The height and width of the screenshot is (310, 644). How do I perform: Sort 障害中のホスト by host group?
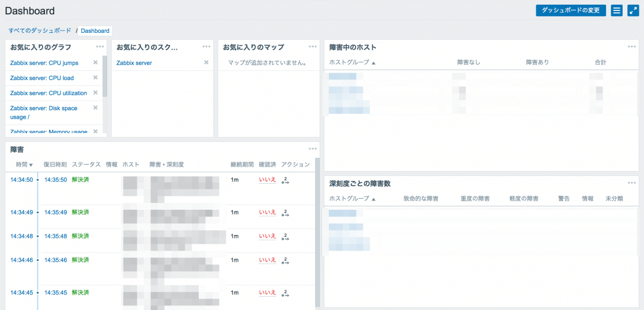(x=352, y=62)
